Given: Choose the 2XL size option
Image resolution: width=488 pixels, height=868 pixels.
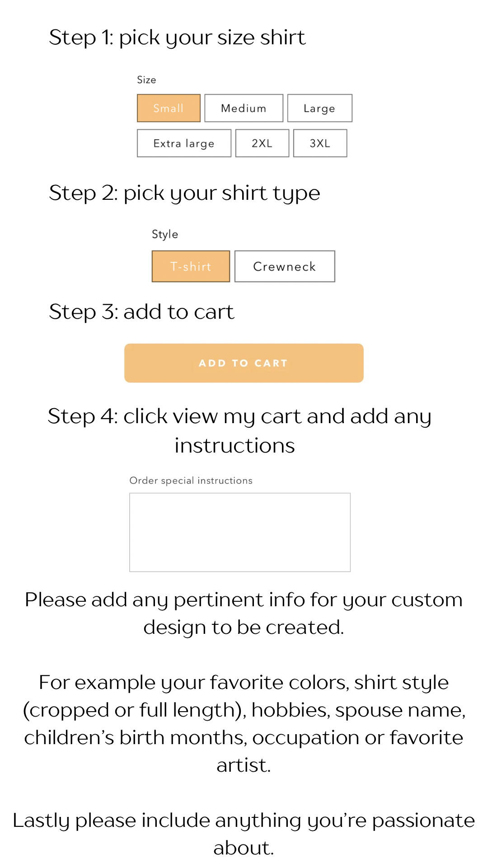Looking at the screenshot, I should click(262, 143).
